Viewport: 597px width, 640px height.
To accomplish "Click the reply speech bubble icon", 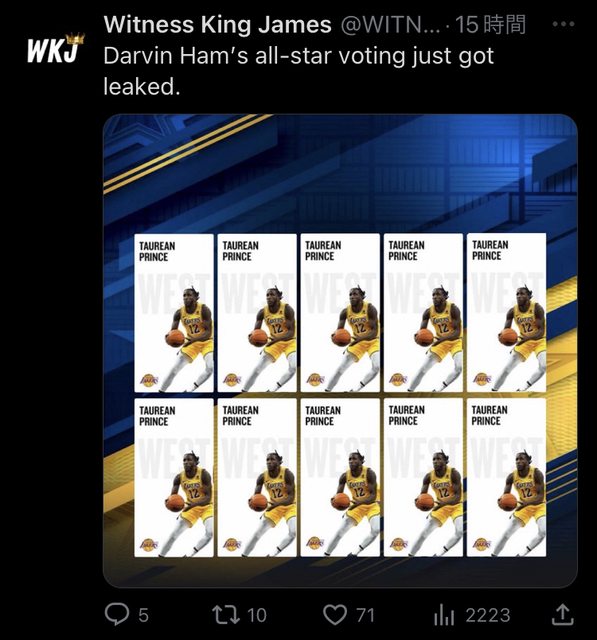I will (x=117, y=614).
